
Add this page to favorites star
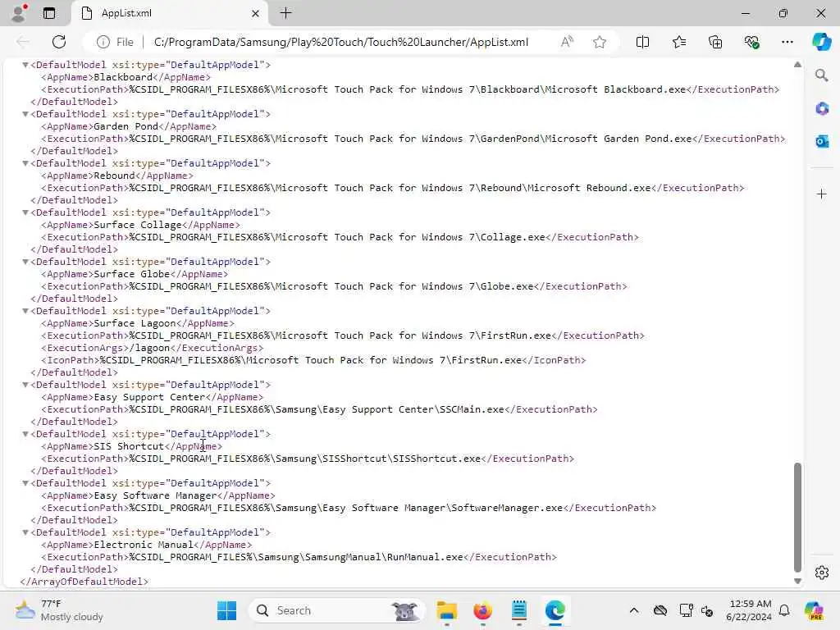tap(600, 42)
